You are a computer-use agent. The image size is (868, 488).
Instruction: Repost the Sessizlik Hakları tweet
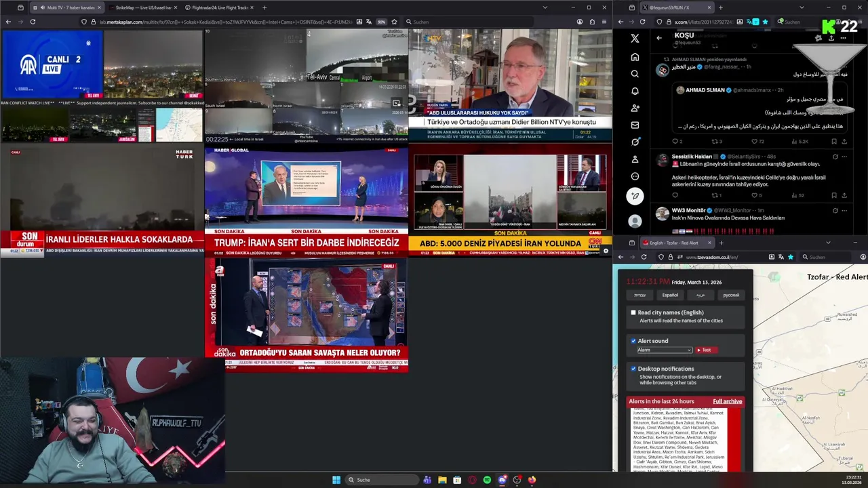[x=714, y=195]
